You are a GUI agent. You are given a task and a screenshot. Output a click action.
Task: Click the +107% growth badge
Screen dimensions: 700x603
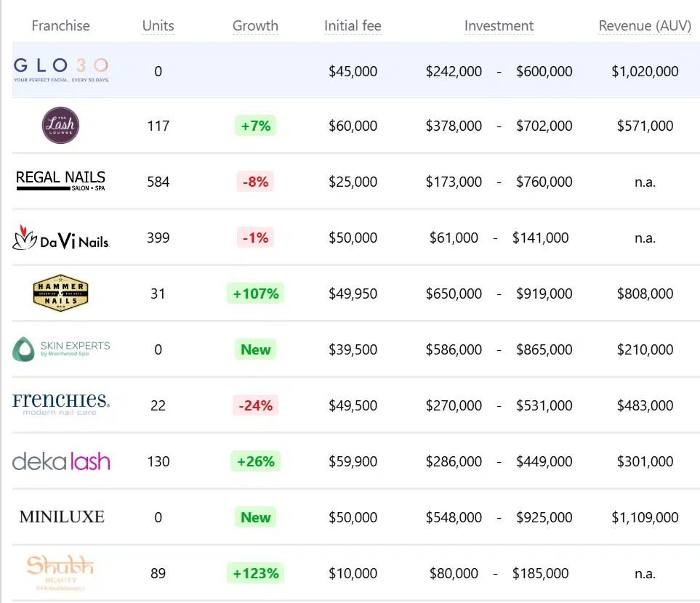255,294
